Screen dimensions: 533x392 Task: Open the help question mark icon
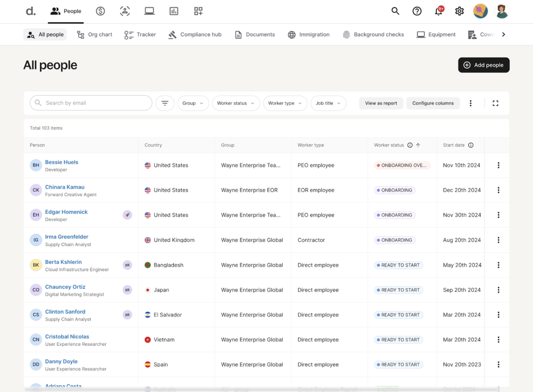click(x=416, y=10)
